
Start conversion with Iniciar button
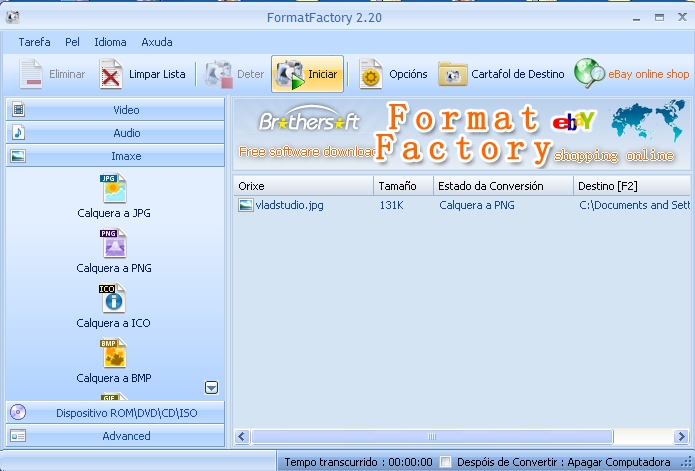point(307,74)
